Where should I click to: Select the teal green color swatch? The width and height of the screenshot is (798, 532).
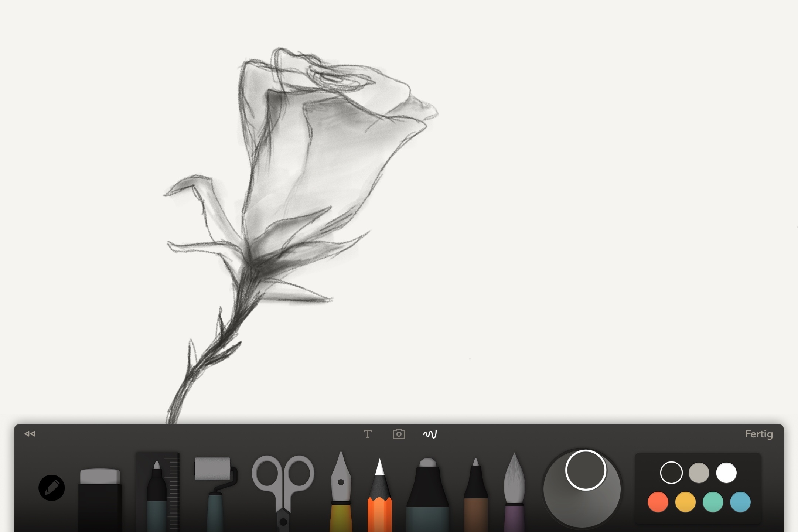pos(713,502)
